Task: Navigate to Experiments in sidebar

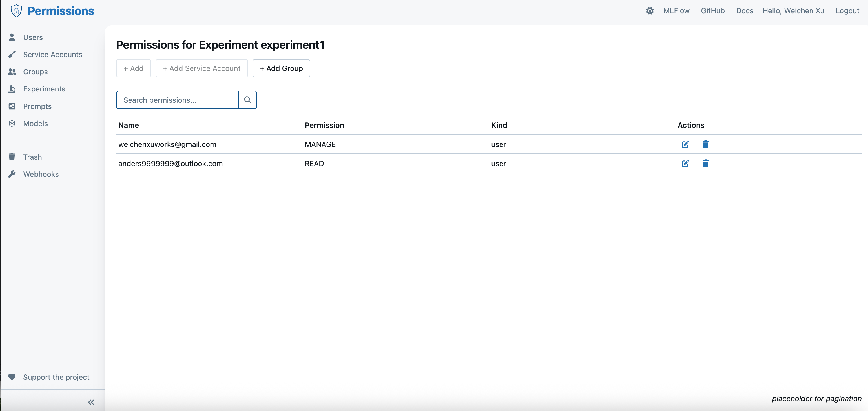Action: (44, 89)
